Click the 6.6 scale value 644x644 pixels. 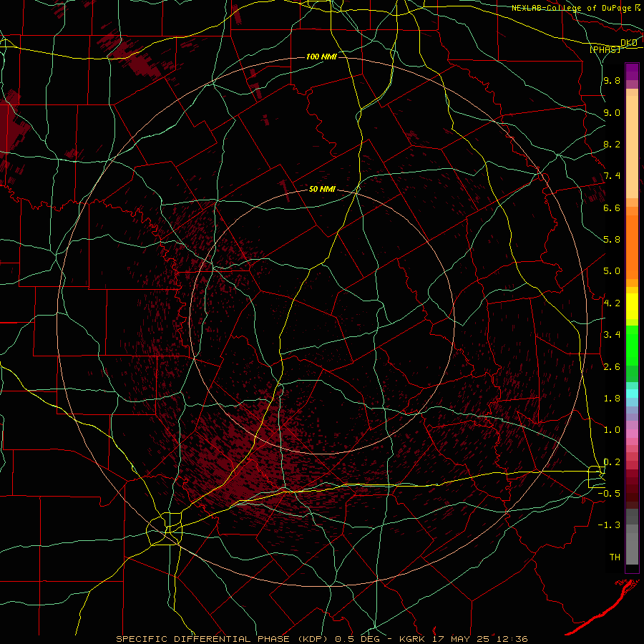[x=612, y=208]
